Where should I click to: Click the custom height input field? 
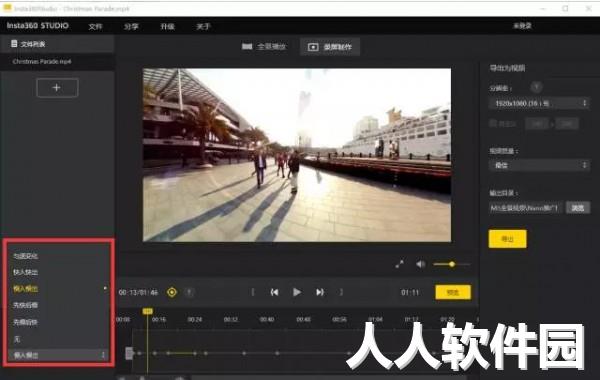point(567,124)
